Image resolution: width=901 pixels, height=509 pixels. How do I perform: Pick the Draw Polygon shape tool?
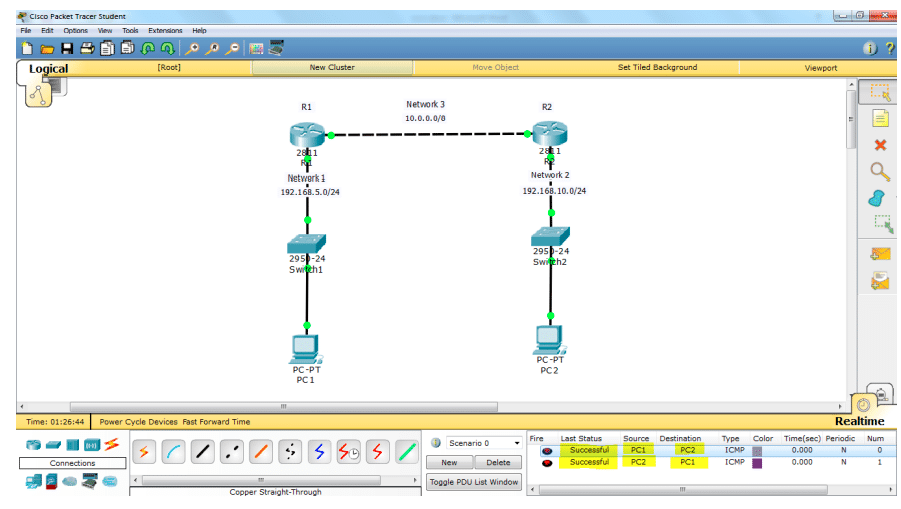point(877,198)
